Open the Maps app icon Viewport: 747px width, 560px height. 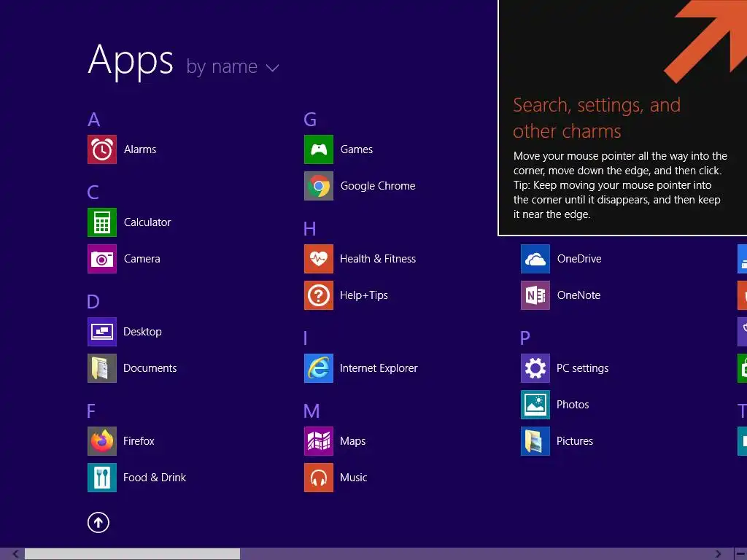319,441
